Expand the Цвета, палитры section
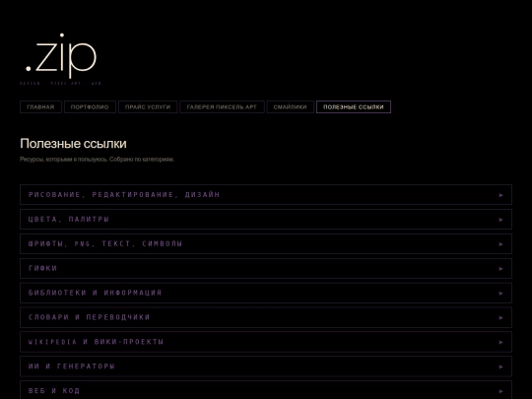 (x=266, y=219)
